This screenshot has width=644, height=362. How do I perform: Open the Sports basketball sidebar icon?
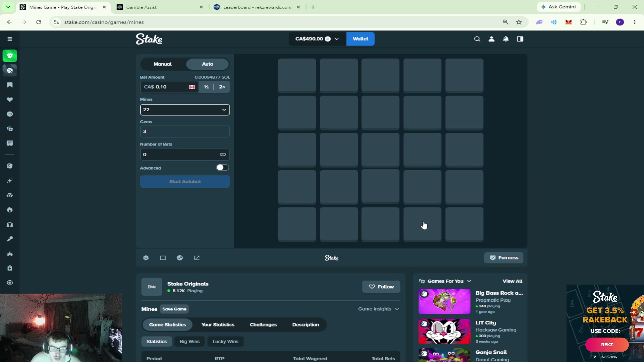pos(10,70)
